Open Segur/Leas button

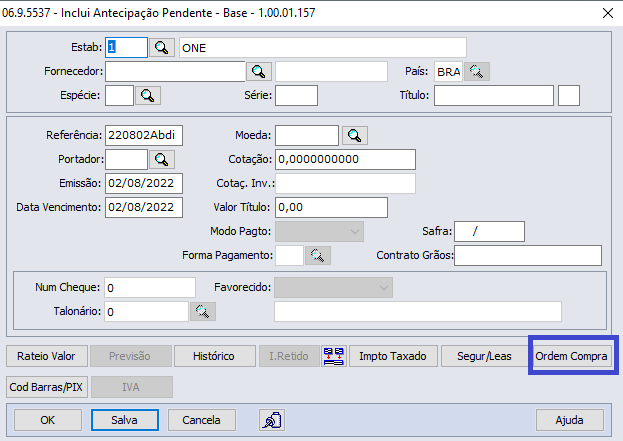(x=484, y=356)
